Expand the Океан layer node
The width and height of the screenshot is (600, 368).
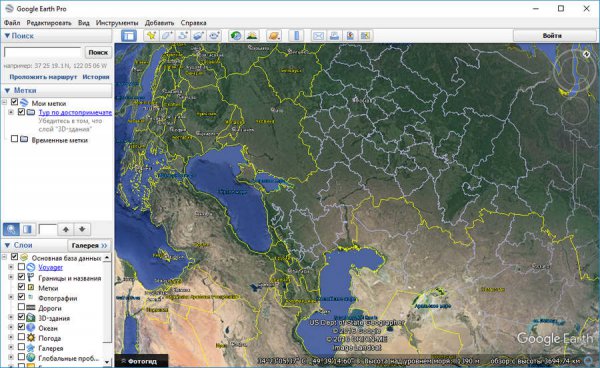(x=11, y=327)
